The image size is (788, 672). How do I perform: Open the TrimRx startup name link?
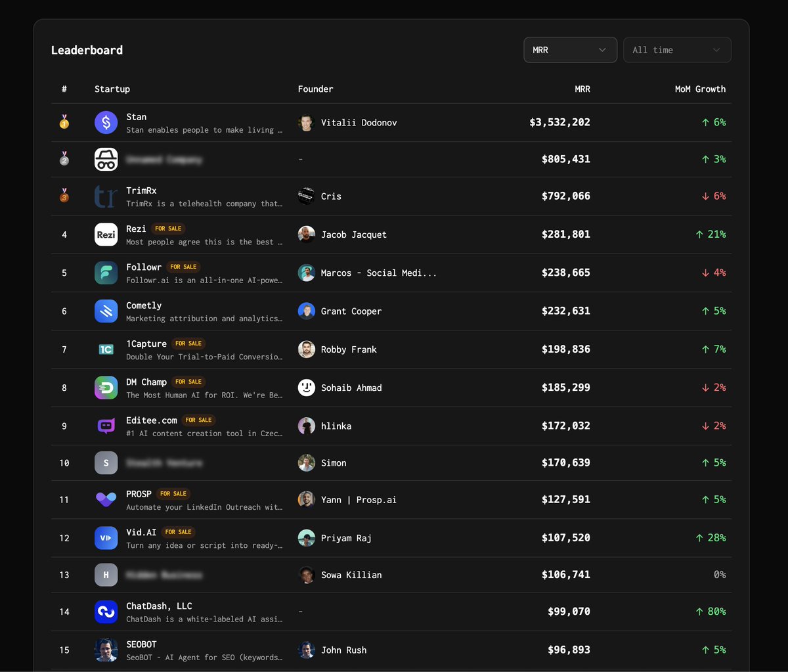click(x=141, y=190)
